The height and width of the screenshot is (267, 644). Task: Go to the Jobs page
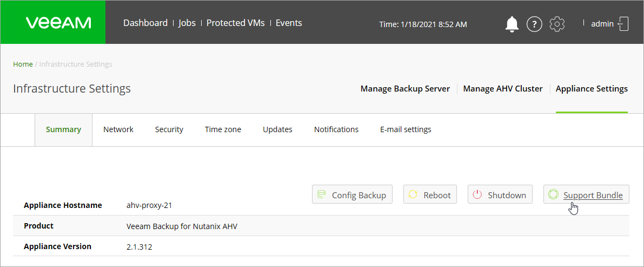(x=187, y=23)
